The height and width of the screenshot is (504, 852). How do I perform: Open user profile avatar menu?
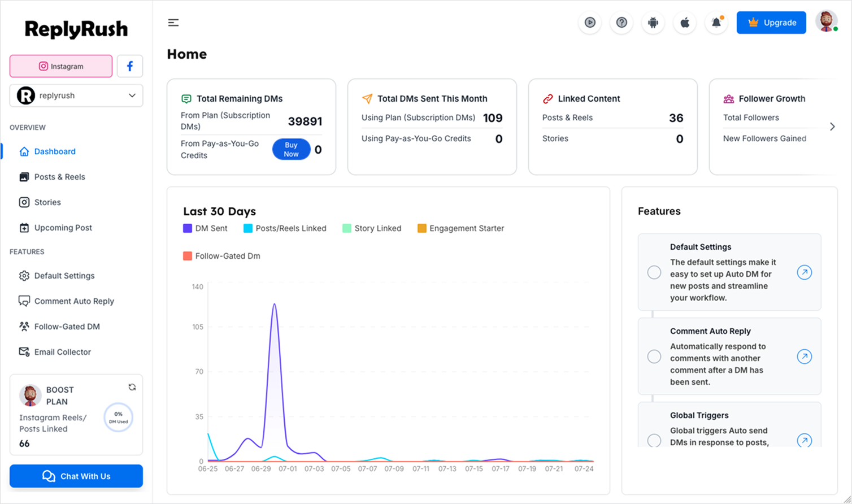click(826, 21)
